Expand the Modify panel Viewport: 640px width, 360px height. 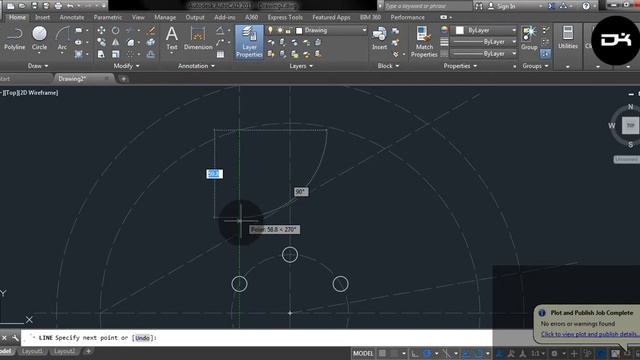click(127, 66)
